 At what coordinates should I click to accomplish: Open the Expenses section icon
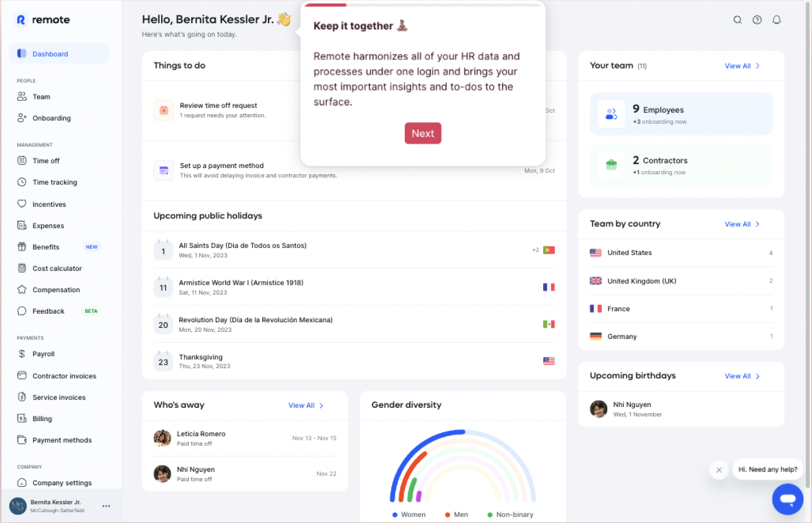(22, 225)
